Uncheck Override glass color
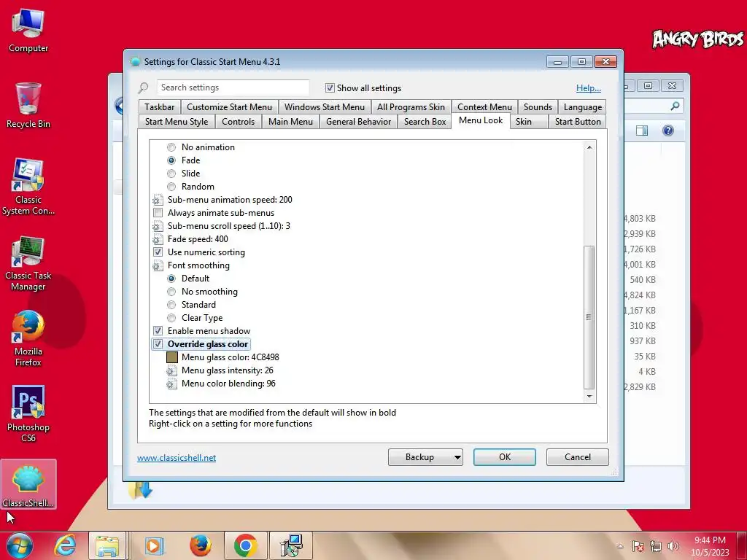Viewport: 747px width, 560px height. click(158, 344)
